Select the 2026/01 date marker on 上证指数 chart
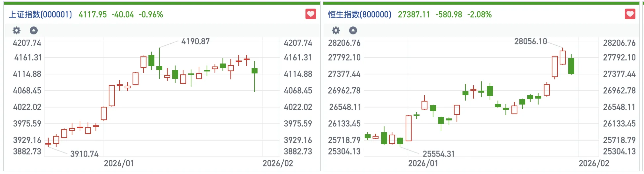This screenshot has width=644, height=174. pos(119,163)
